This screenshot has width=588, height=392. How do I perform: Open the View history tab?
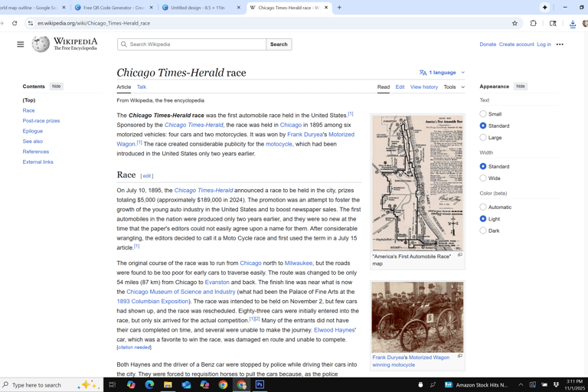click(423, 87)
